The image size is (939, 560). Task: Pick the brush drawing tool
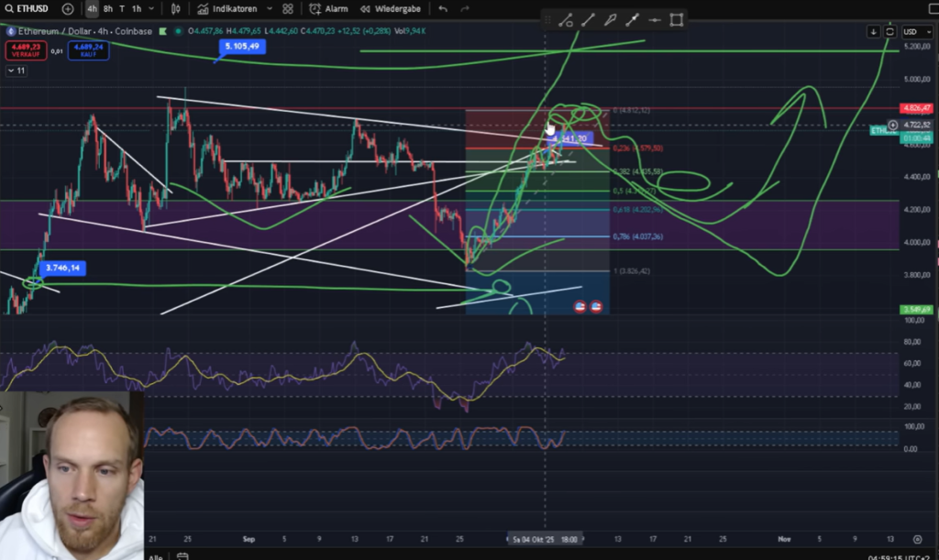(610, 19)
